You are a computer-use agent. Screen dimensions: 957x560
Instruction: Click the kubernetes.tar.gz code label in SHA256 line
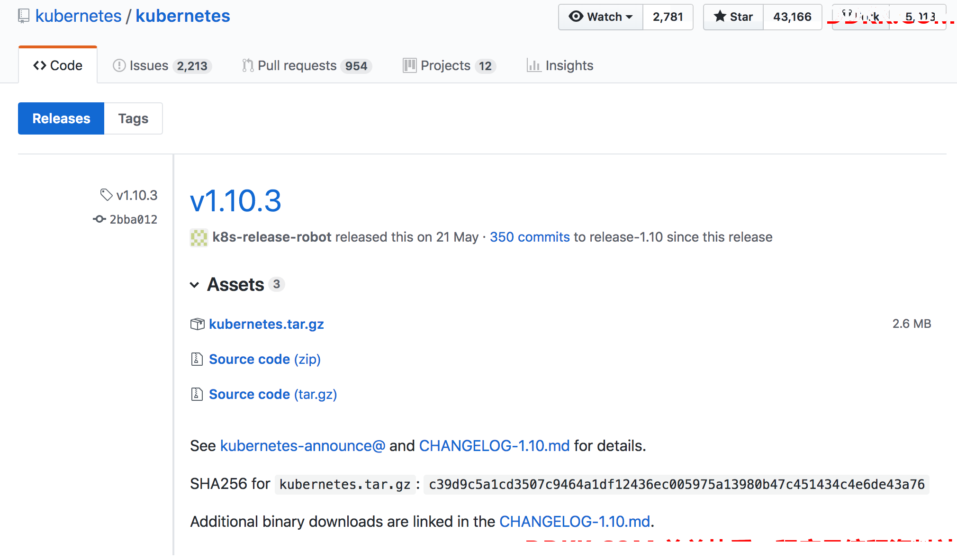click(345, 485)
